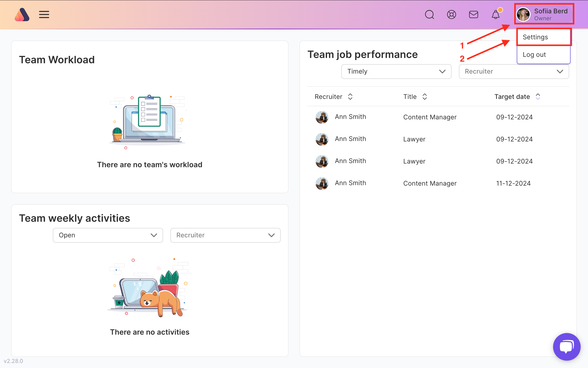
Task: Select Log out from profile menu
Action: tap(543, 55)
